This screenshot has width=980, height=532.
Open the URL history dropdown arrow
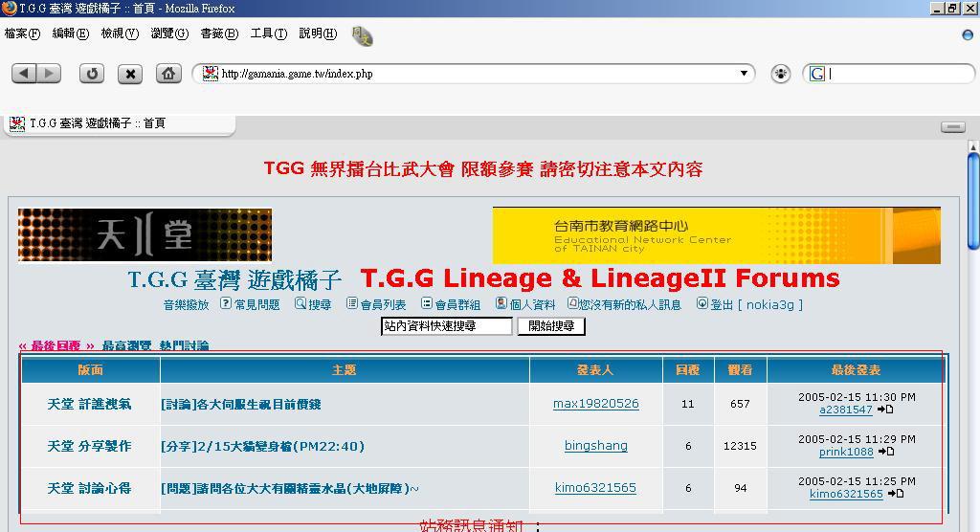coord(744,73)
